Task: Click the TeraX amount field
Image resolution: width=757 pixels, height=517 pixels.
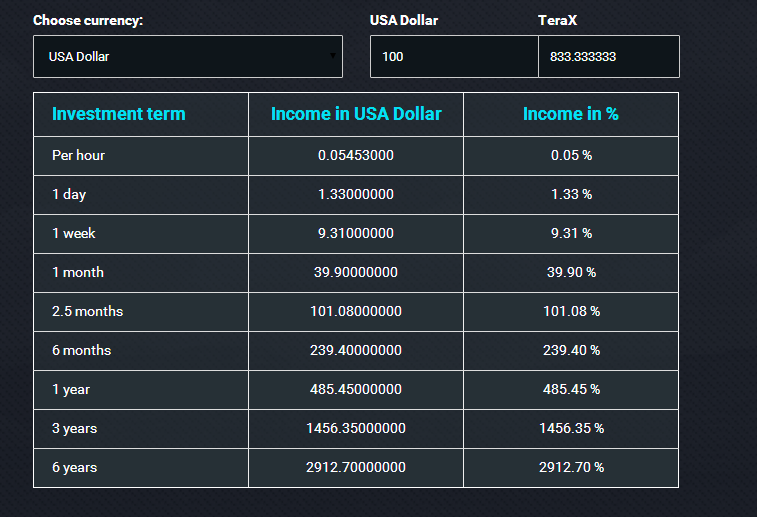Action: point(608,57)
